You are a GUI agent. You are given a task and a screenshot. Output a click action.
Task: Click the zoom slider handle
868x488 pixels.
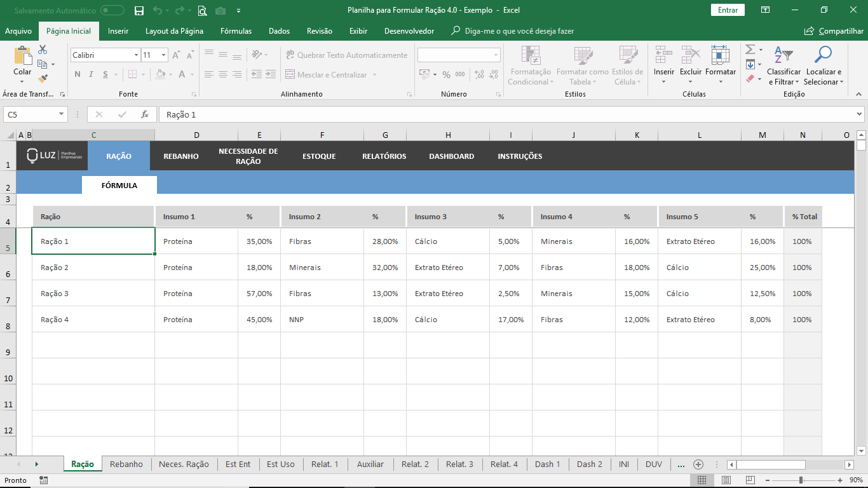[x=801, y=480]
